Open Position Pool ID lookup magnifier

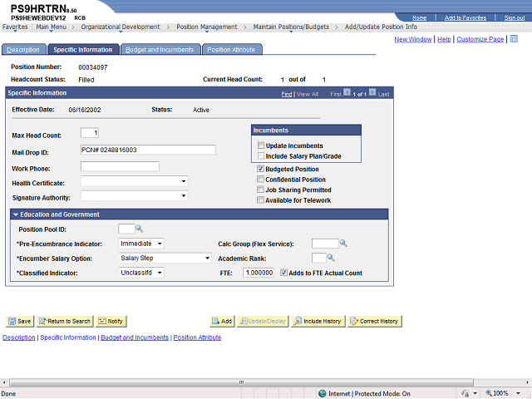(x=139, y=229)
